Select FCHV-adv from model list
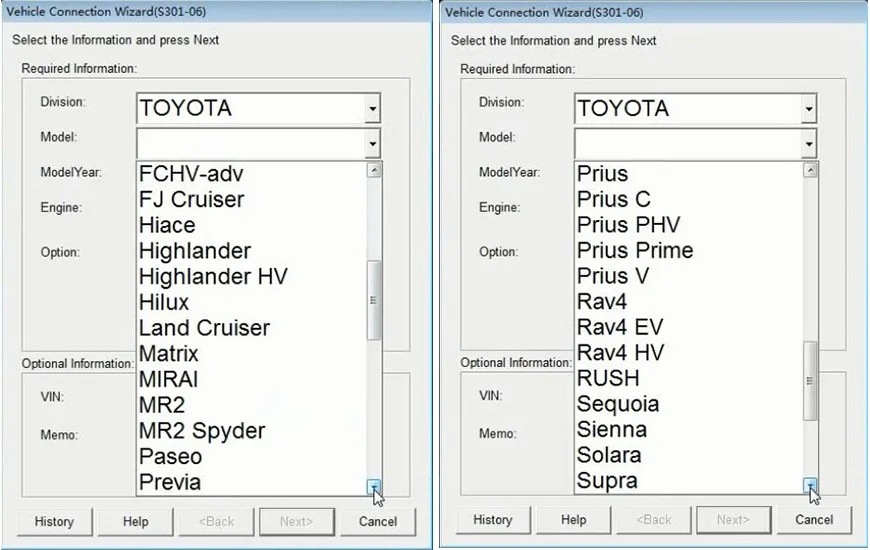Screen dimensions: 870x550 coord(251,174)
